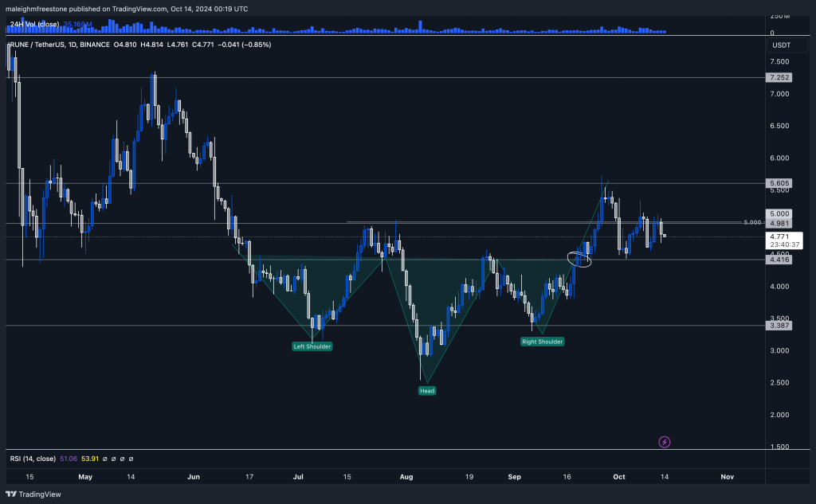816x504 pixels.
Task: Select the white ellipse breakout annotation
Action: (x=579, y=259)
